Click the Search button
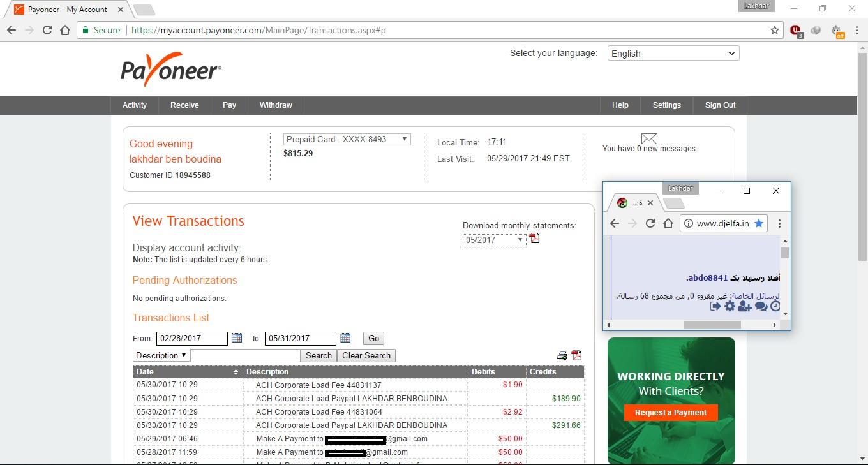Image resolution: width=868 pixels, height=465 pixels. tap(318, 356)
